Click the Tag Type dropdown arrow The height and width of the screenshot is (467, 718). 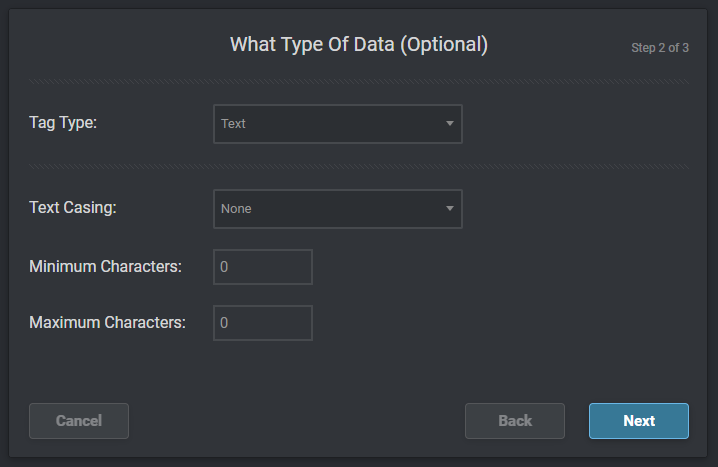pos(450,124)
